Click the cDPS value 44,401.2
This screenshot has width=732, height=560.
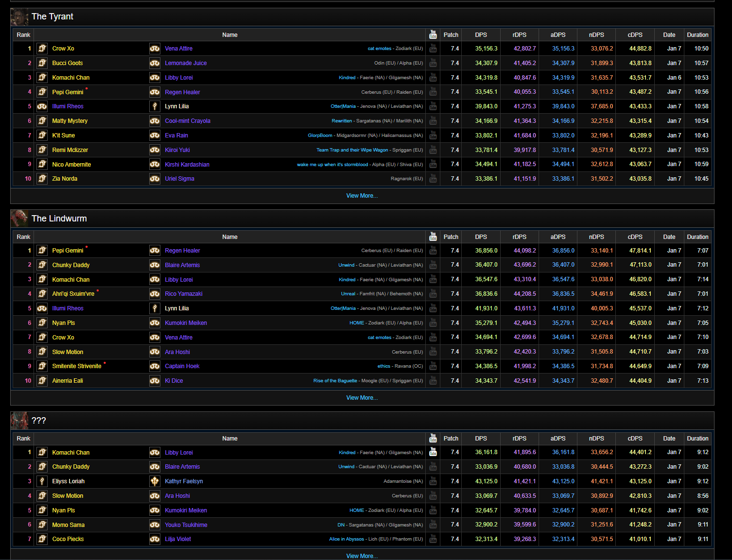point(641,452)
